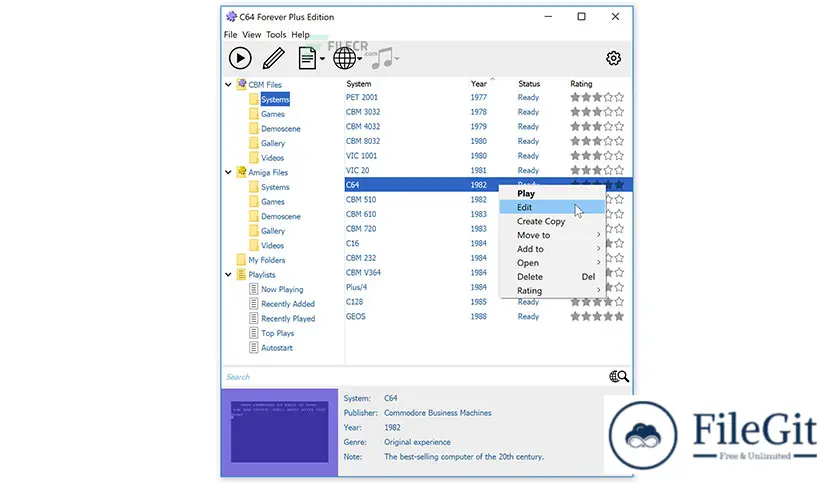Select the CBM 4032 row
Viewport: 836px width, 484px height.
coord(488,126)
